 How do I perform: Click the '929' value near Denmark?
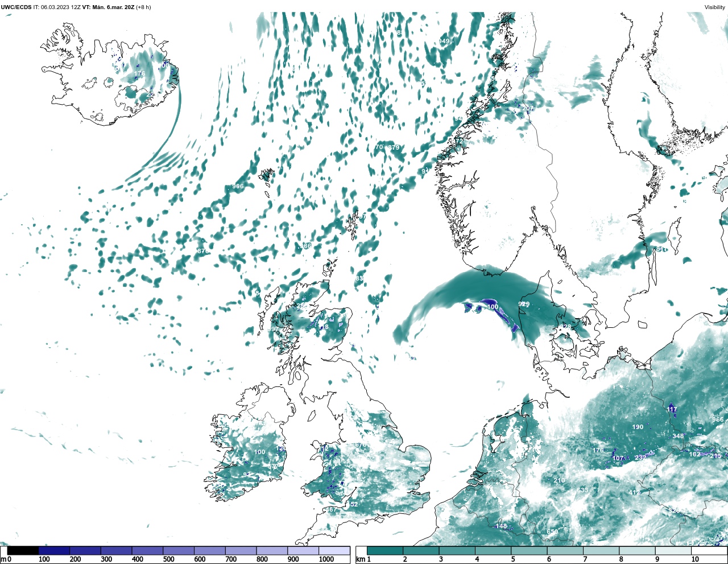[x=524, y=304]
